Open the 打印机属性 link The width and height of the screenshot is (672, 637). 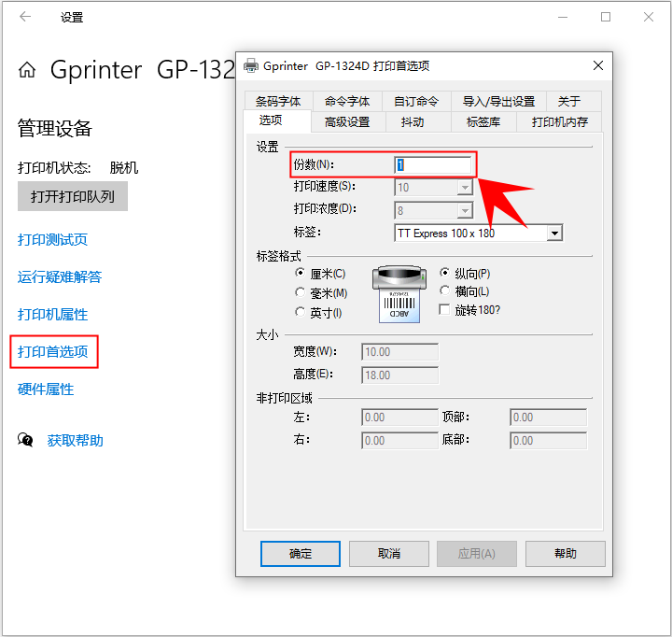click(x=52, y=315)
